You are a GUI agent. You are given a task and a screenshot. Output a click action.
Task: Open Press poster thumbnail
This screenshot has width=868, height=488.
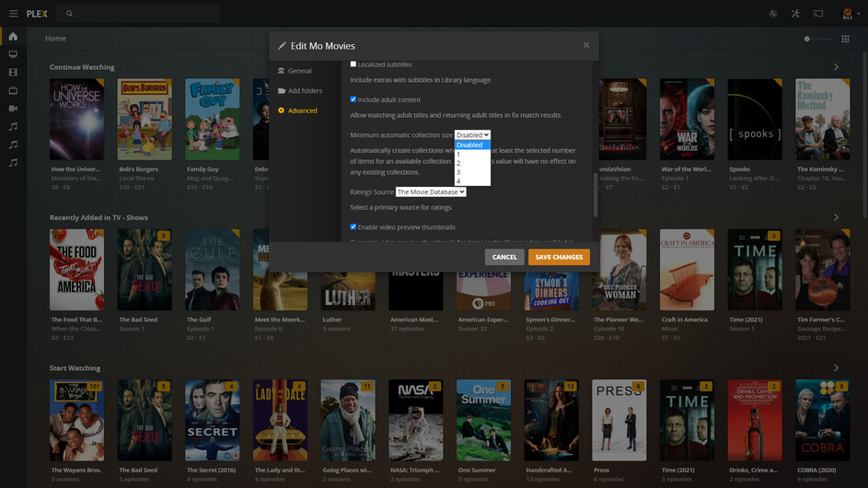coord(619,421)
